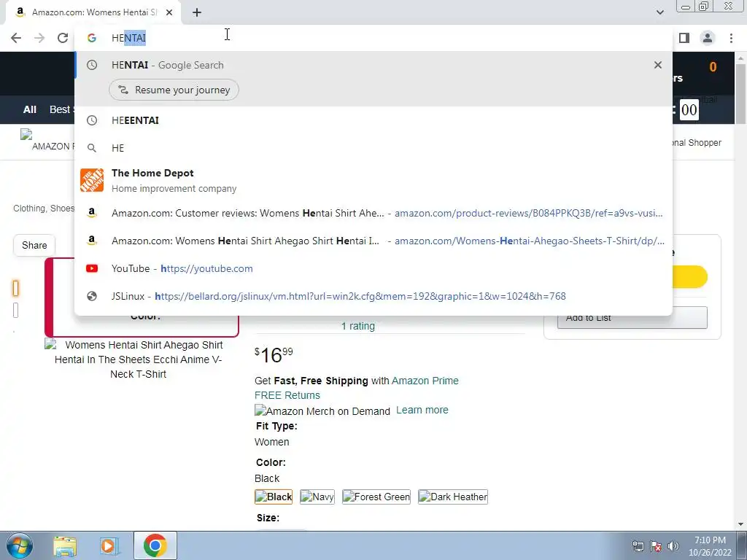This screenshot has width=747, height=560.
Task: Click the product image alt text thumbnail
Action: (138, 359)
